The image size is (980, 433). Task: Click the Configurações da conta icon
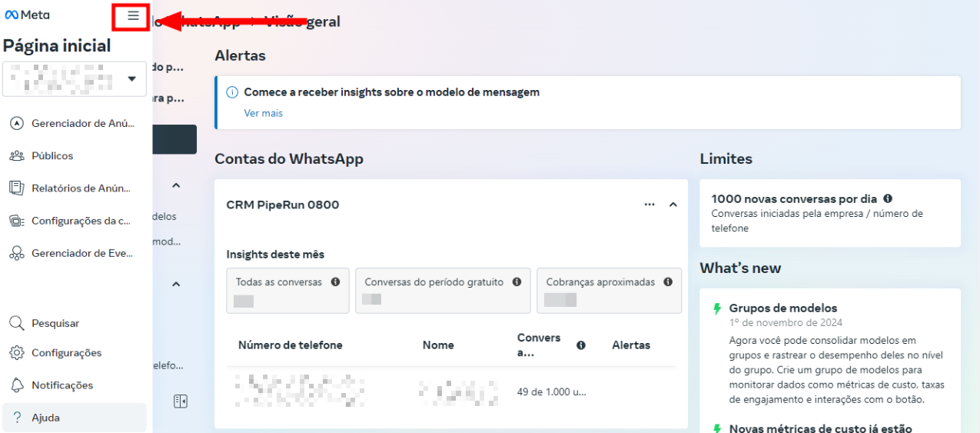pos(17,221)
